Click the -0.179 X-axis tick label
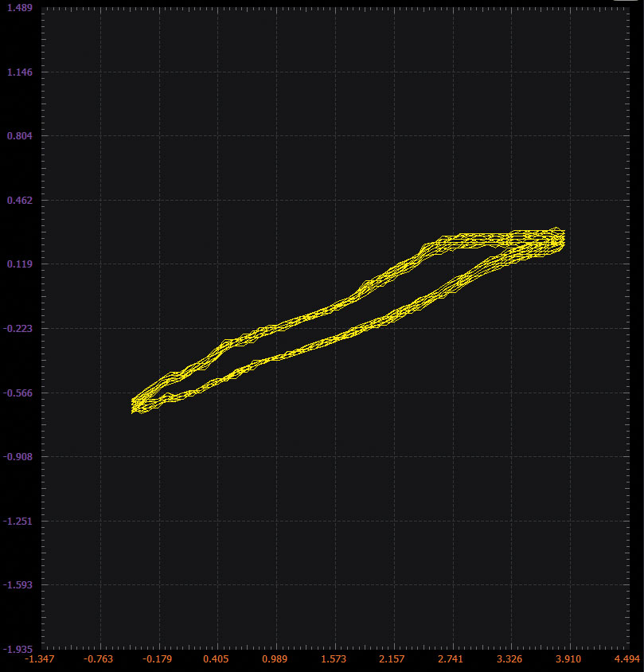 click(158, 659)
